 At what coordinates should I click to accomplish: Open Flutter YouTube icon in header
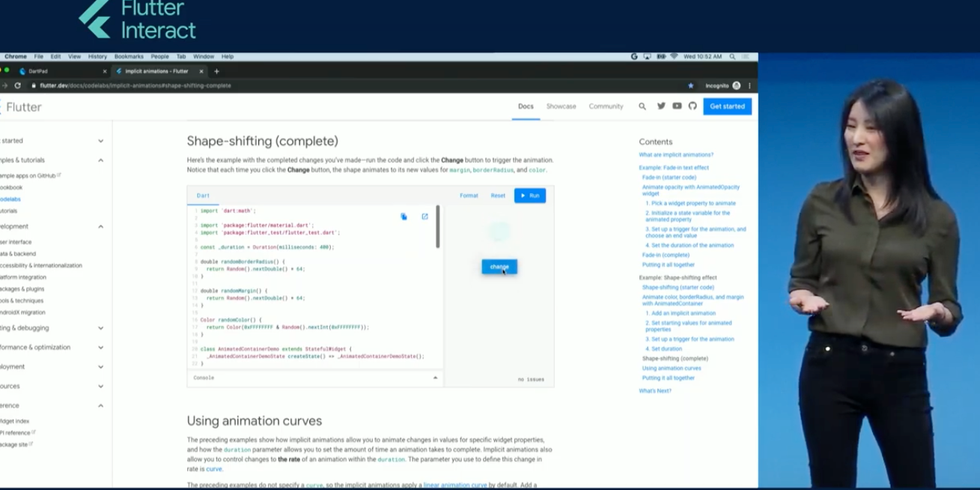pyautogui.click(x=677, y=106)
